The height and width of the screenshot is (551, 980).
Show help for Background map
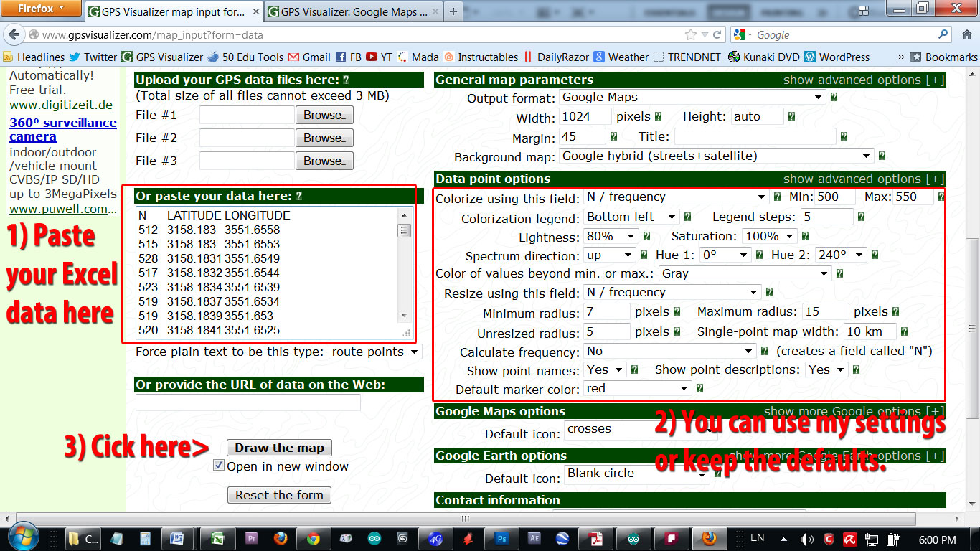coord(882,156)
